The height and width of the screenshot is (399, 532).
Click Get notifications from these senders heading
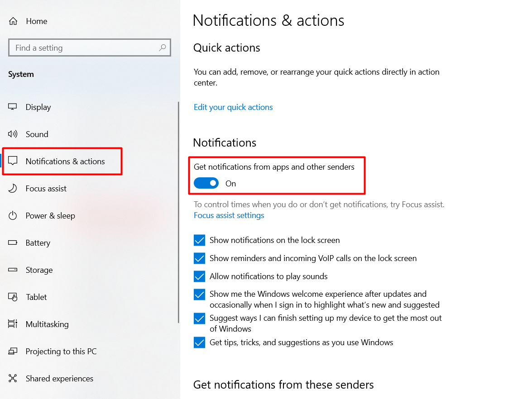pos(283,385)
